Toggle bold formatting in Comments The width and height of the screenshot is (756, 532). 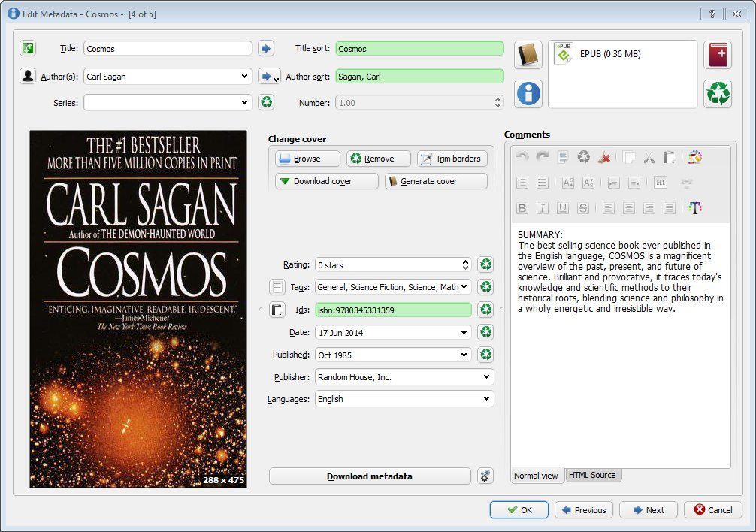(x=522, y=208)
